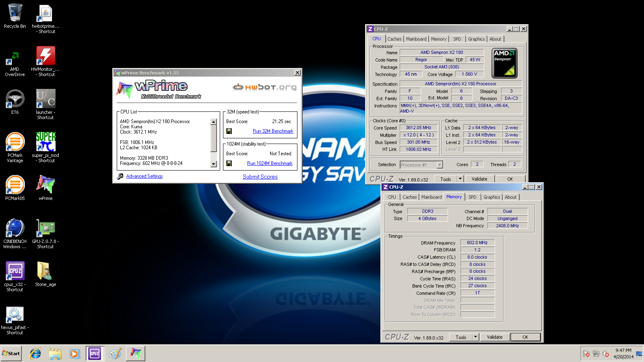Open the Recycle Bin desktop icon
This screenshot has width=644, height=362.
(15, 16)
